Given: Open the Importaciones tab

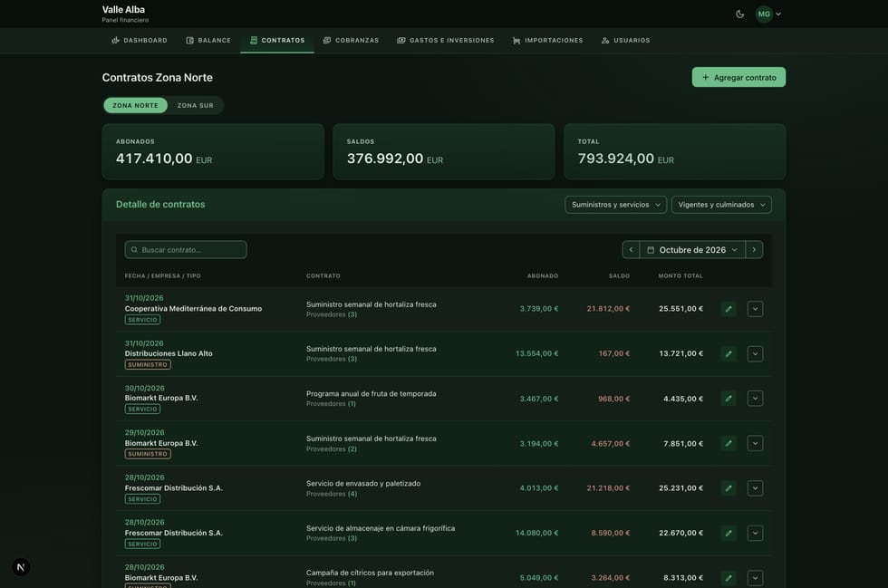Looking at the screenshot, I should tap(547, 40).
